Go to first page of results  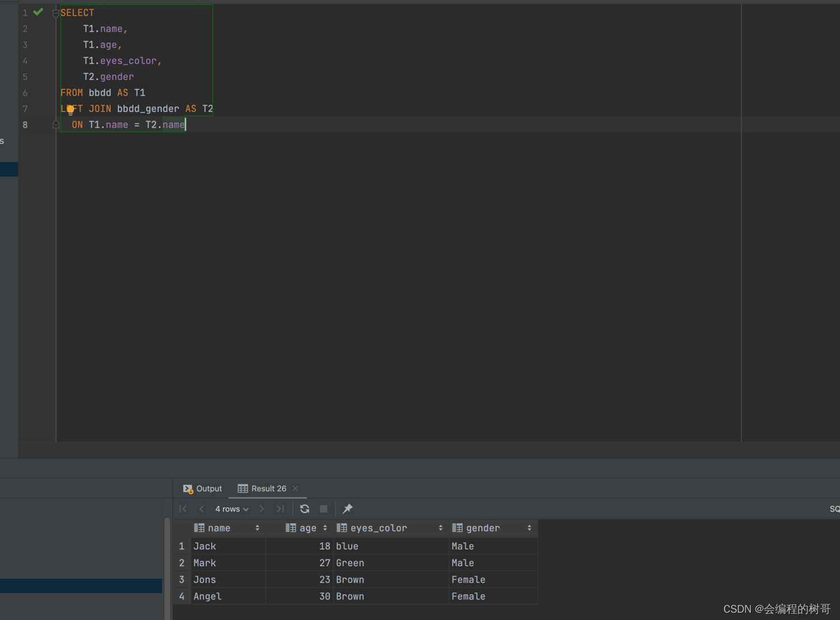[x=183, y=509]
